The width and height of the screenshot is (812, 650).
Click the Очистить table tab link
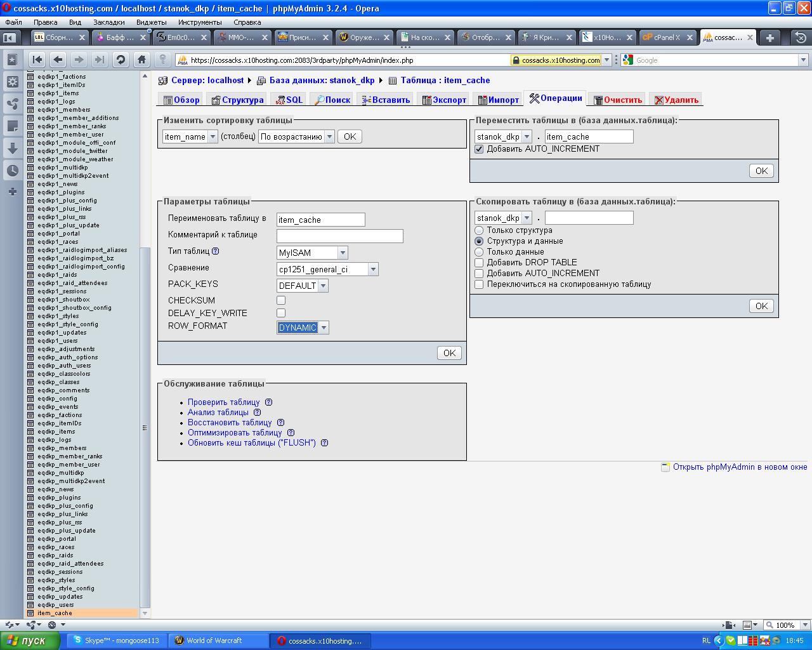(617, 100)
